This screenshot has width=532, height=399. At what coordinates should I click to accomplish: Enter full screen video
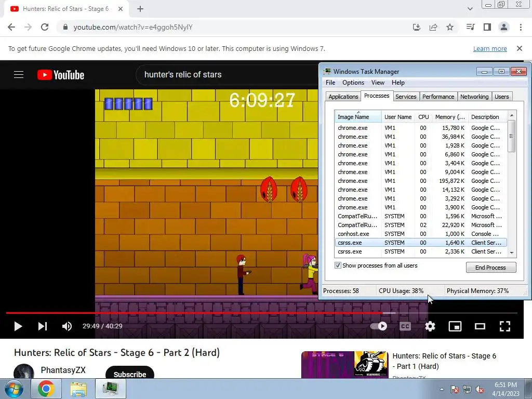pyautogui.click(x=505, y=326)
